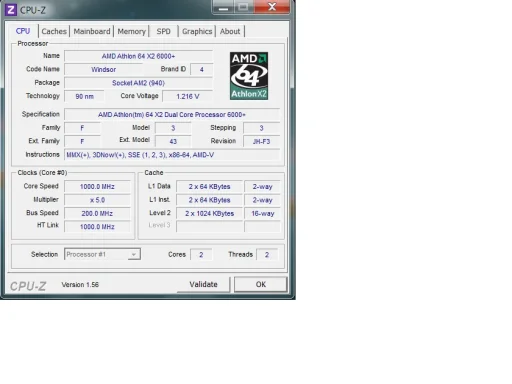
Task: Click the L1 Data 2-way associativity value
Action: point(262,186)
